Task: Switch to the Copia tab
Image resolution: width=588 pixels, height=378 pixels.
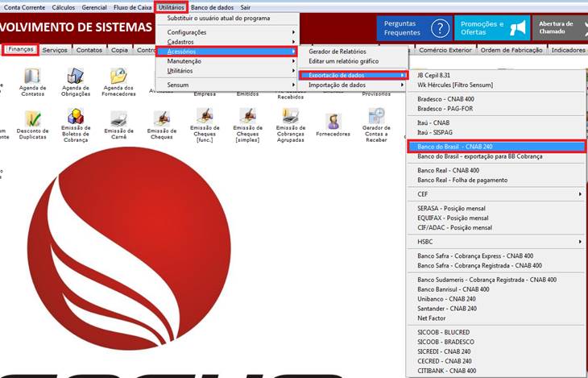Action: click(x=119, y=50)
